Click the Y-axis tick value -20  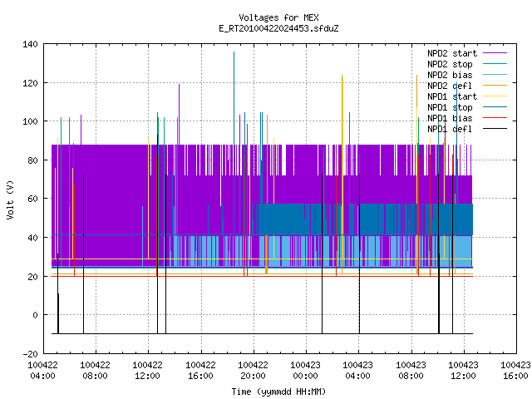(x=30, y=354)
